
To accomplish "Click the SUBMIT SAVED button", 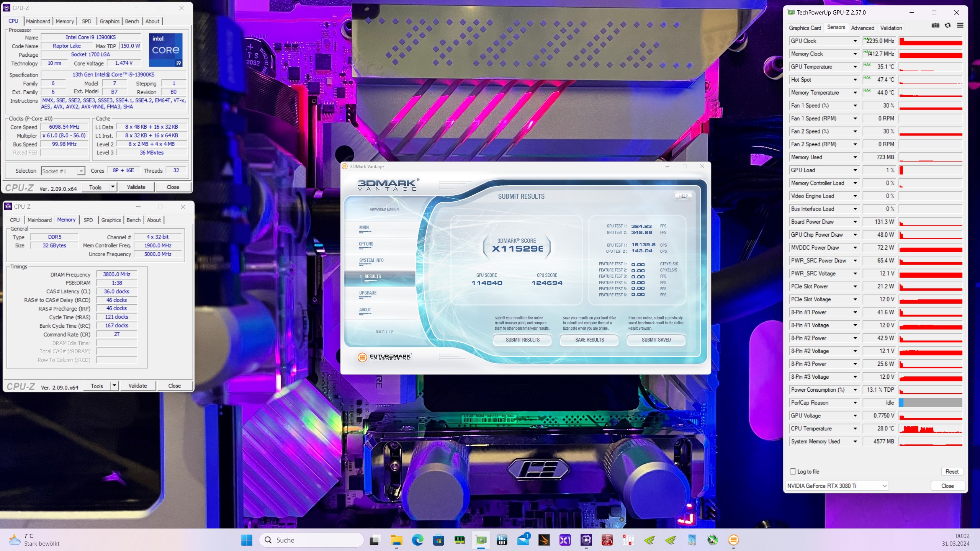I will click(x=656, y=340).
